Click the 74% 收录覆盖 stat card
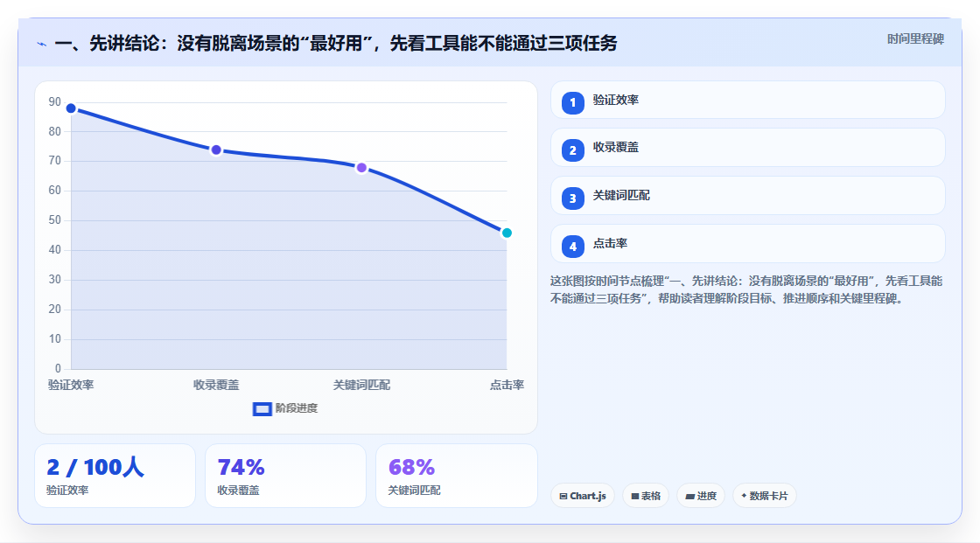Screen dimensions: 980x543 (x=285, y=477)
